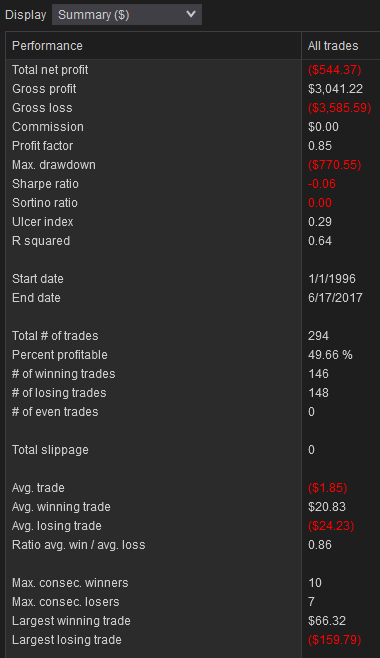This screenshot has height=658, width=380.
Task: Click the Max. consec. winners row
Action: pos(193,583)
